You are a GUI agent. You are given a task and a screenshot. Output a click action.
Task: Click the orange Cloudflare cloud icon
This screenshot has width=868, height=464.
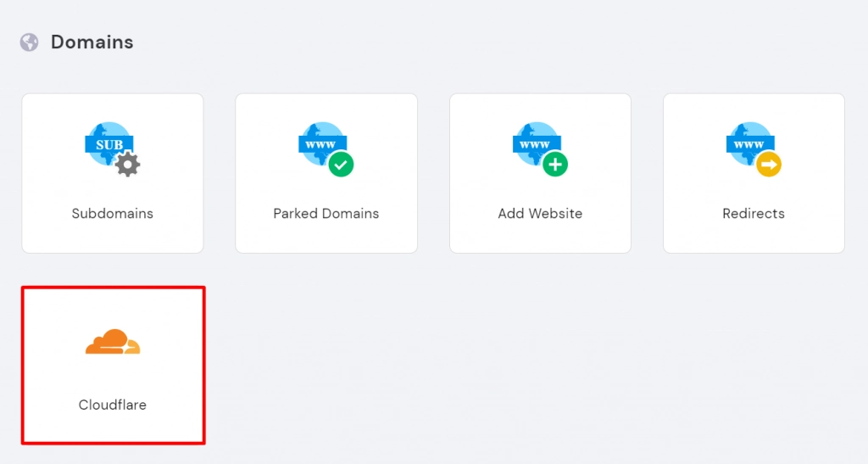pyautogui.click(x=113, y=342)
